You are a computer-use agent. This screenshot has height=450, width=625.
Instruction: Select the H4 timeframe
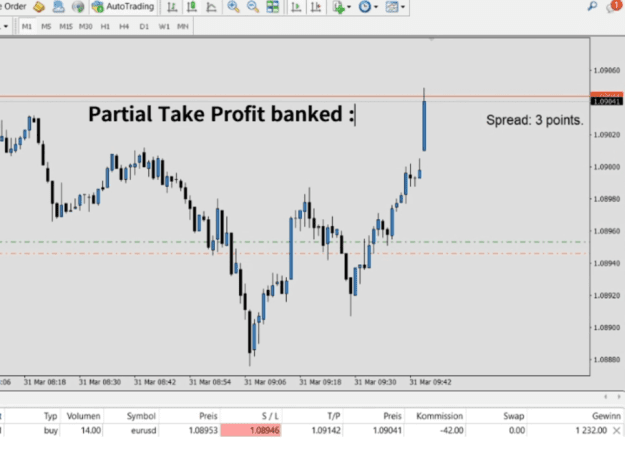[124, 26]
